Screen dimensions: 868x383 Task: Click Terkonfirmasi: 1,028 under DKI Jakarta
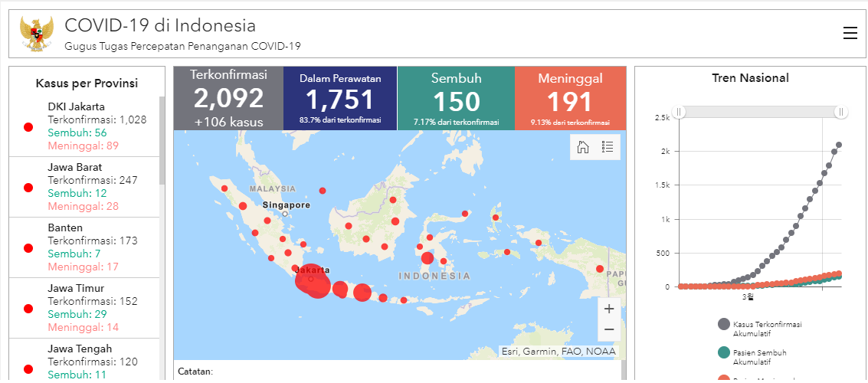point(97,119)
